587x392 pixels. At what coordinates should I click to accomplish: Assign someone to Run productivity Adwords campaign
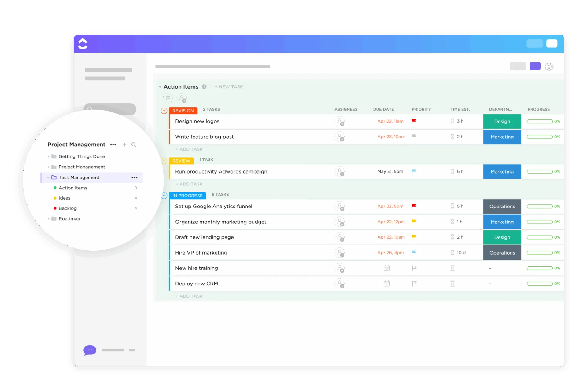coord(339,171)
